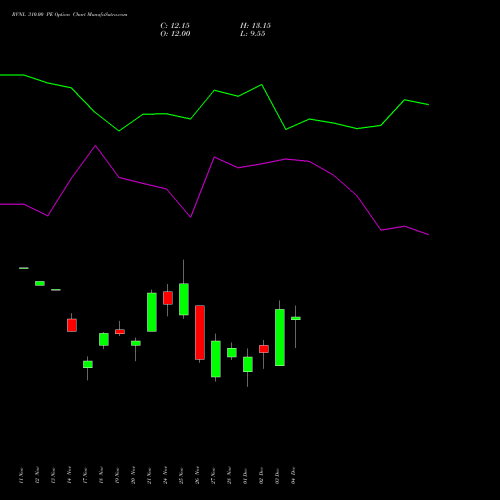
Task: Click the '17 Nov' date label
Action: click(x=85, y=475)
